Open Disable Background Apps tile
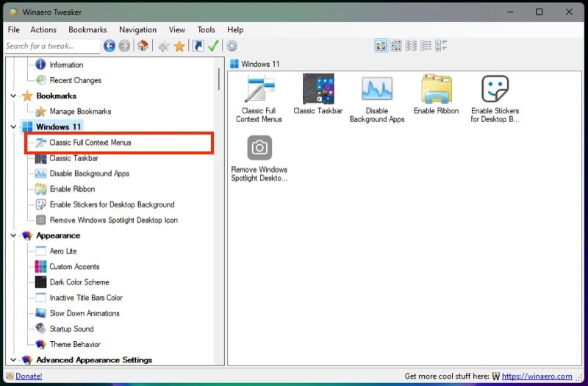This screenshot has width=588, height=386. click(x=377, y=99)
